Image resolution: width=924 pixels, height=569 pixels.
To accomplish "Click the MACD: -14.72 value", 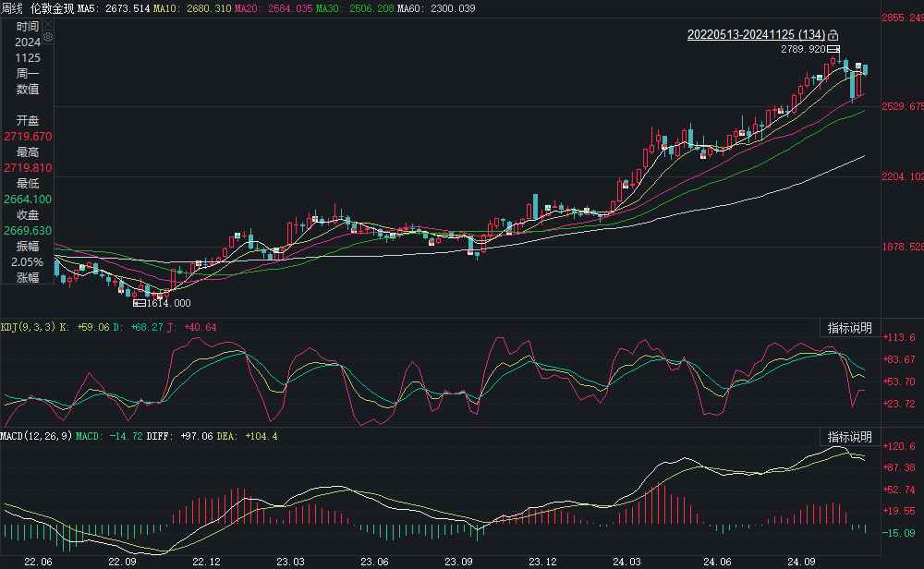I will pos(109,436).
